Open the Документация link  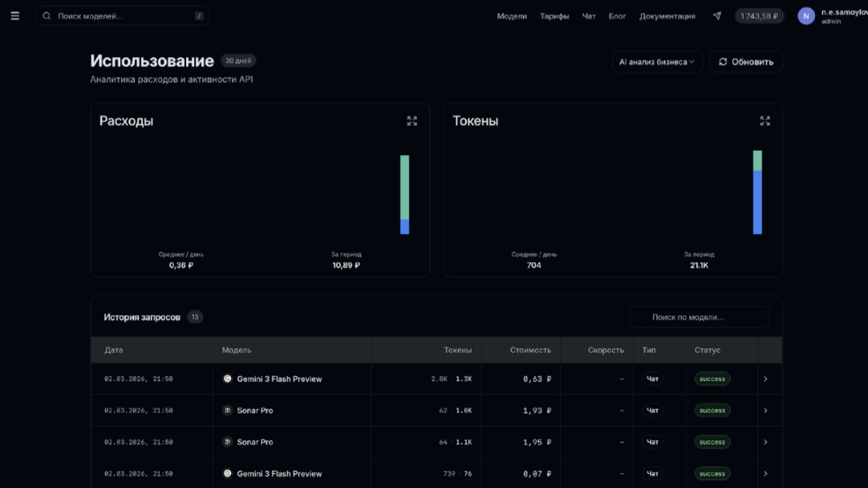pyautogui.click(x=666, y=16)
